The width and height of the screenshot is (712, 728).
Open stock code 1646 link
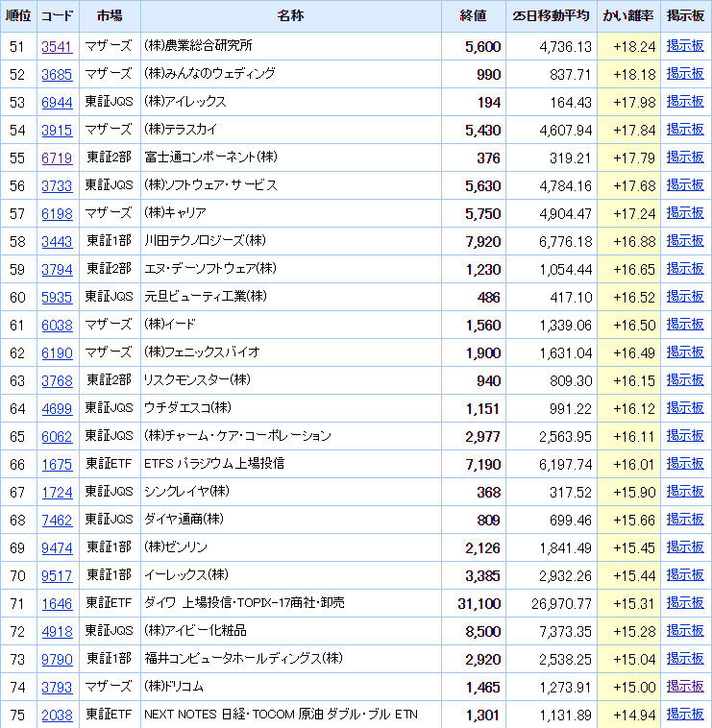click(57, 604)
